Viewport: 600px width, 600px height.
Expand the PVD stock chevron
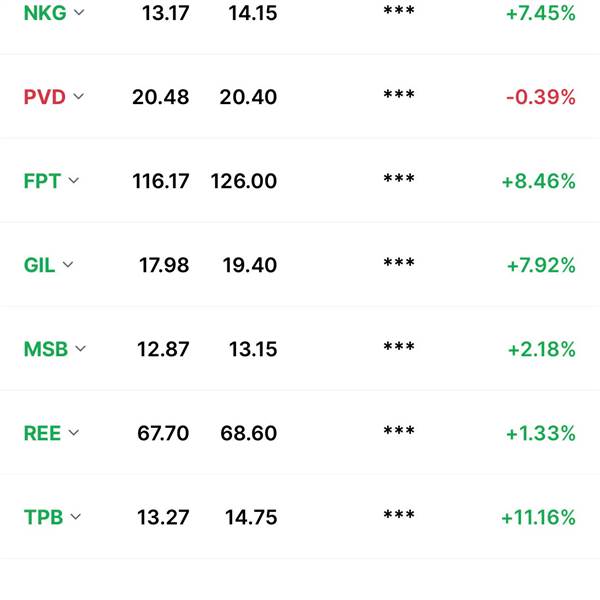(x=78, y=96)
